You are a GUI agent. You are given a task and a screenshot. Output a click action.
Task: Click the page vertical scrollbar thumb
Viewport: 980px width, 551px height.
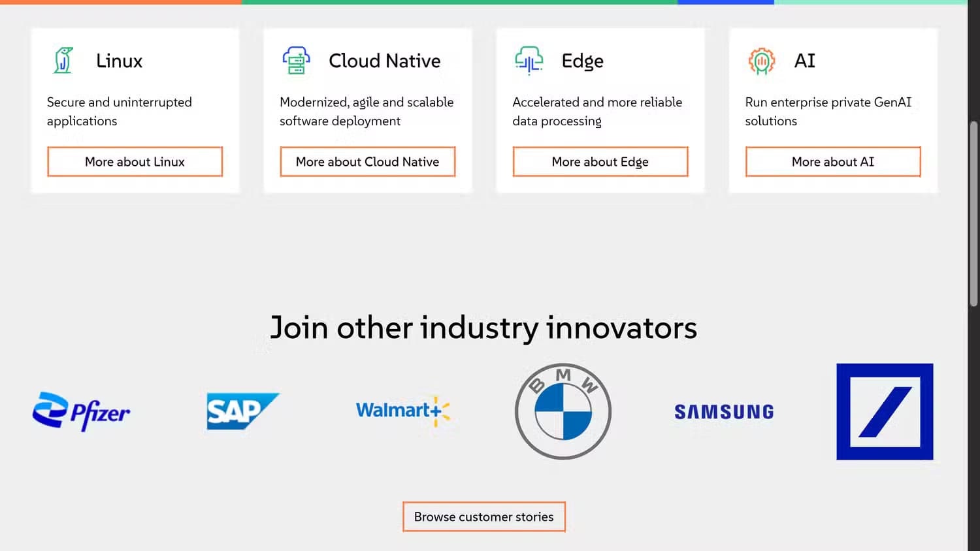pos(973,213)
